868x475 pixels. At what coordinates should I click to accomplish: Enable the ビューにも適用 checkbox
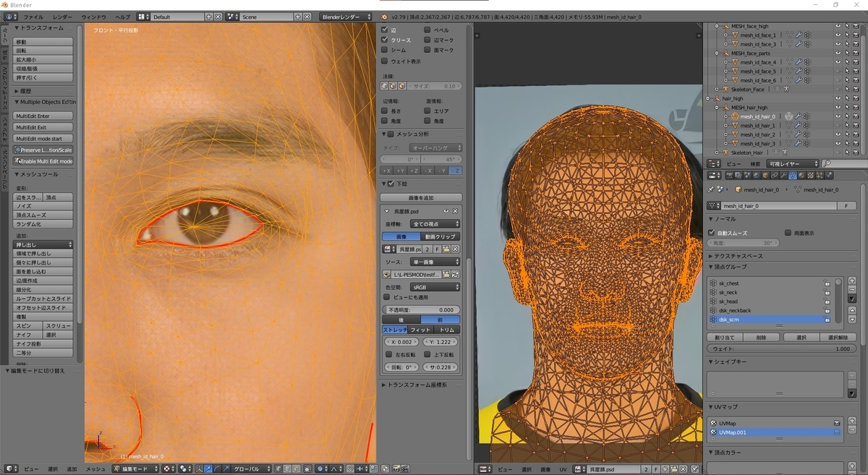[x=387, y=297]
